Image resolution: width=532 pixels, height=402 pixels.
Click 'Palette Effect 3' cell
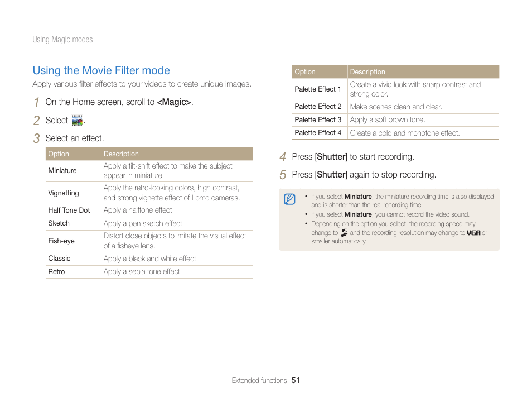coord(320,119)
